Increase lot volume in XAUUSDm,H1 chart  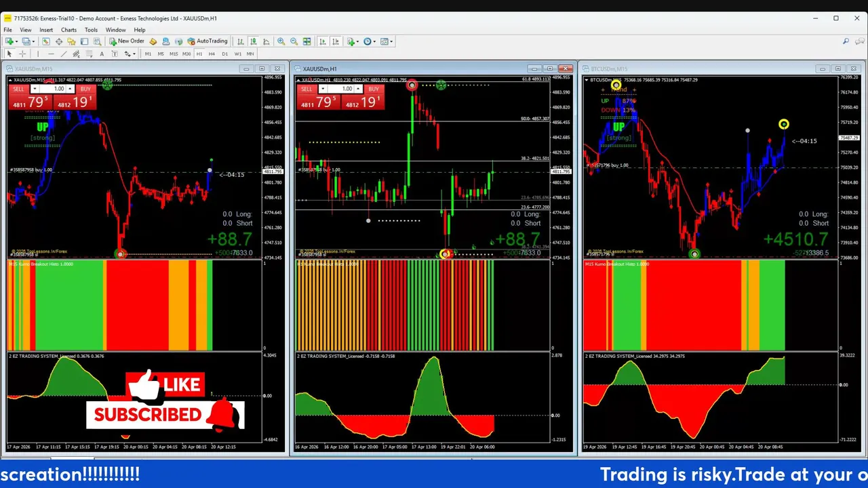click(357, 89)
